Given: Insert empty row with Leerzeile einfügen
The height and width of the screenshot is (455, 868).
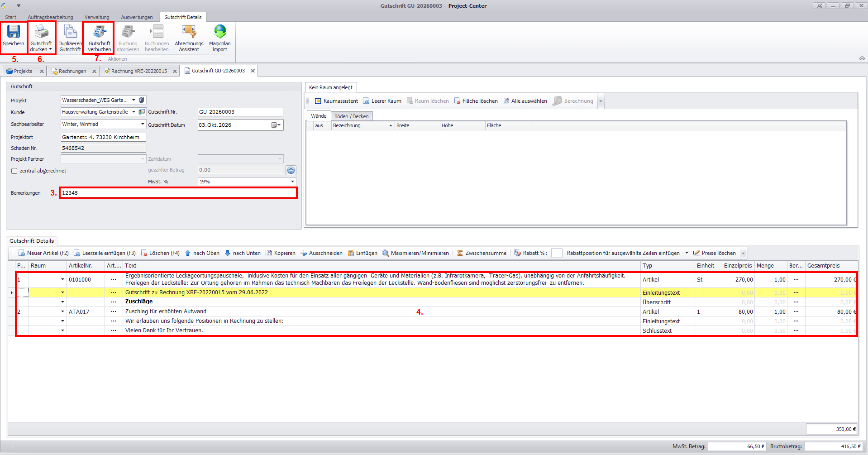Looking at the screenshot, I should tap(105, 253).
